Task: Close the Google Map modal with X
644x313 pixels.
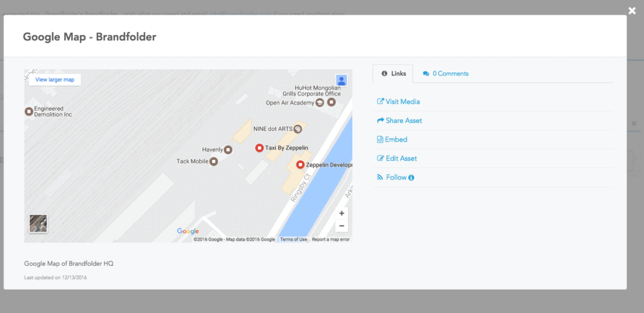Action: 632,11
